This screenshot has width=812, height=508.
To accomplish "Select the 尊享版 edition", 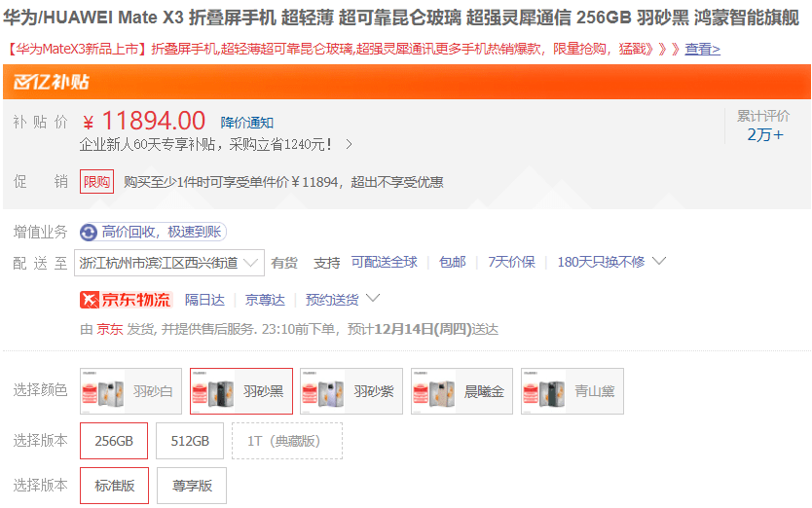I will (x=192, y=486).
